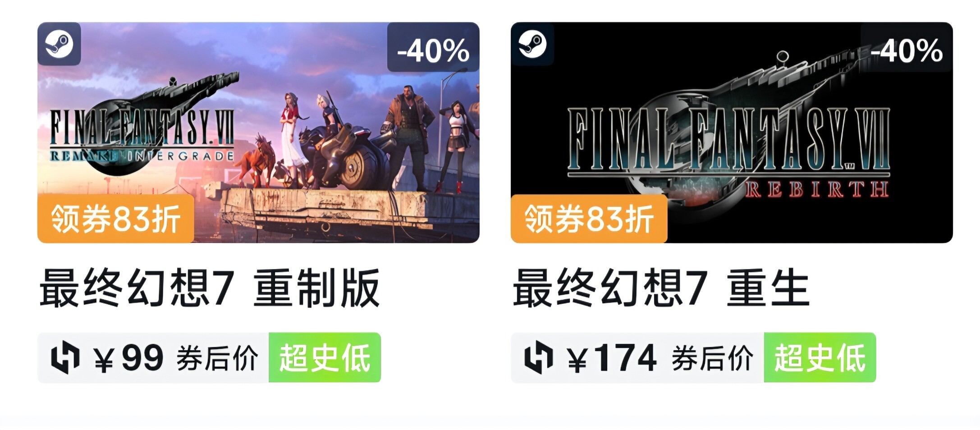The height and width of the screenshot is (430, 980).
Task: Click -40% discount badge on Rebirth card
Action: (x=907, y=47)
